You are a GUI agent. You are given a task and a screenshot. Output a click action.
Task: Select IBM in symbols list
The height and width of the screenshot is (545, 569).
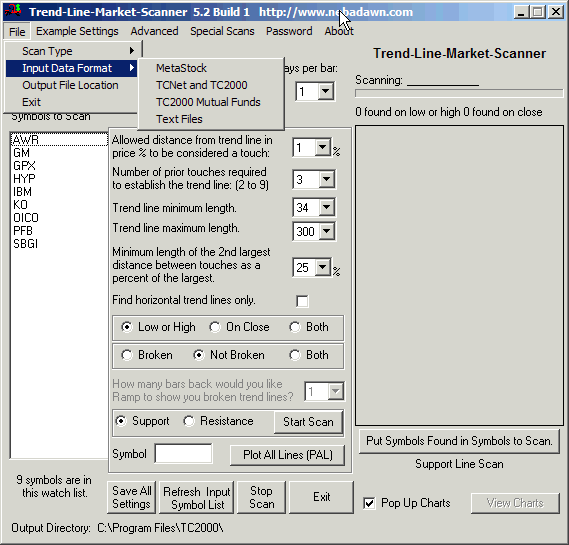[59, 192]
